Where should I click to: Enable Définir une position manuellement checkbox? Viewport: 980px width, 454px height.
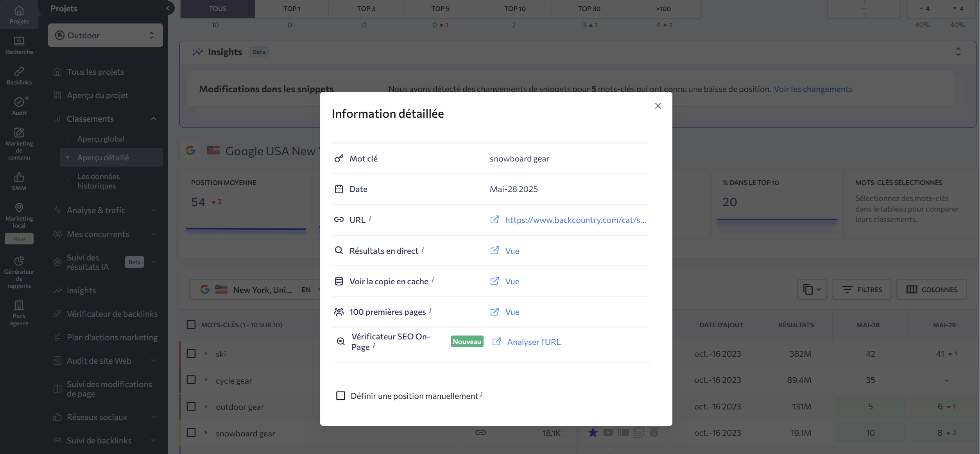pos(340,396)
